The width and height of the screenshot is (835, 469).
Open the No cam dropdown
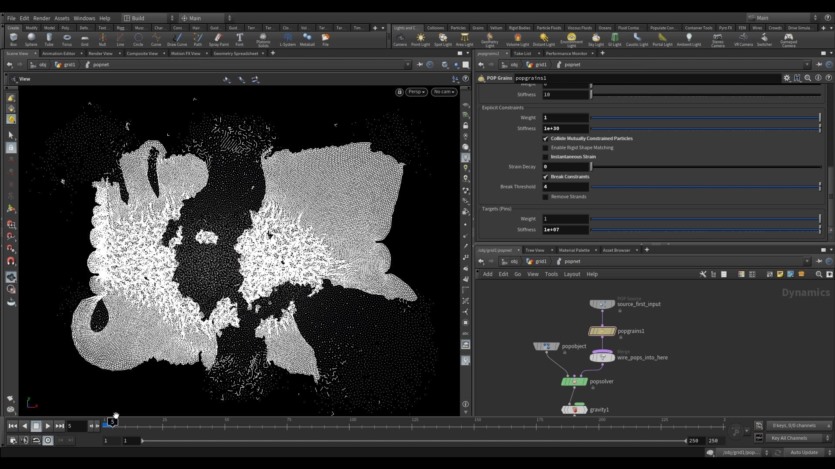444,92
